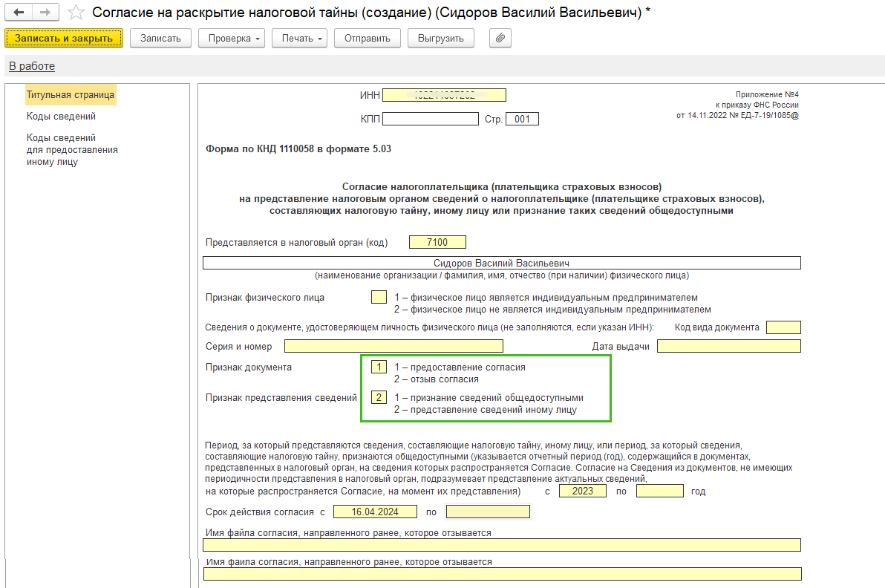Add form to favorites with star icon
This screenshot has height=588, width=885.
76,13
